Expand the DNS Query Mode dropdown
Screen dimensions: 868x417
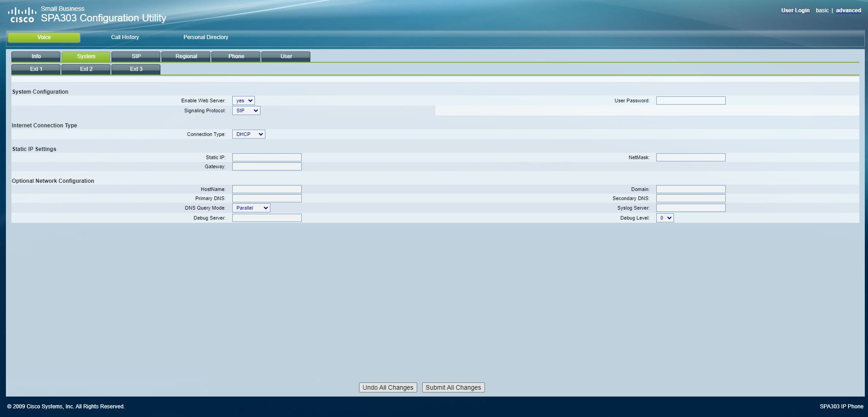(x=251, y=208)
